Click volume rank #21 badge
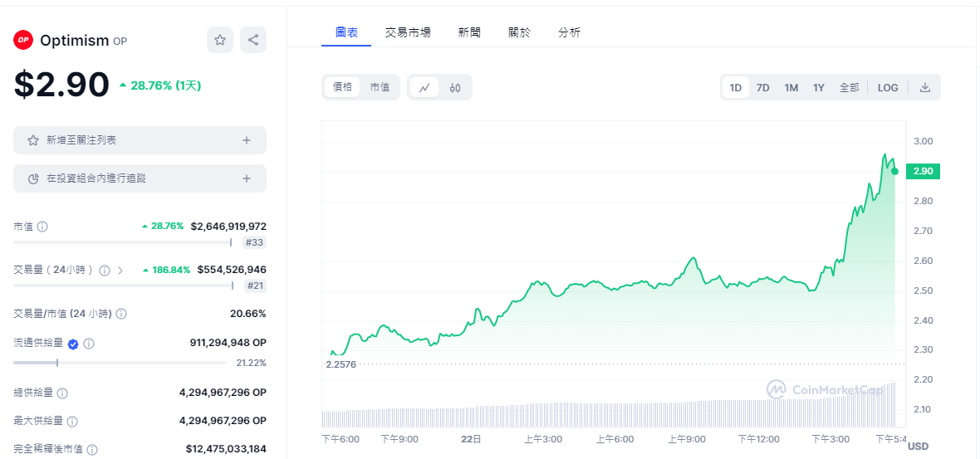This screenshot has height=459, width=980. [254, 286]
